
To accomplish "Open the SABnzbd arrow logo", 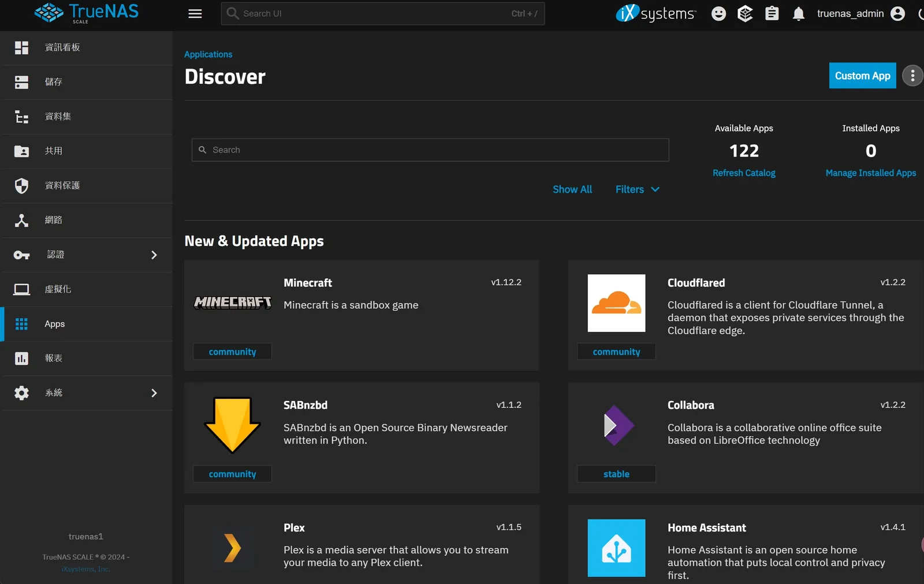I will (x=232, y=425).
